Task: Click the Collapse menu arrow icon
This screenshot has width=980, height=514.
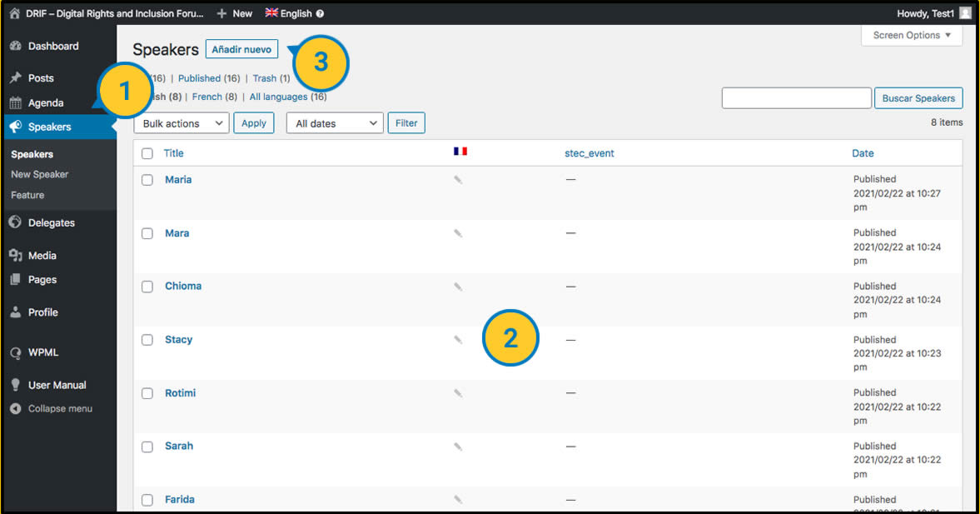Action: coord(15,409)
